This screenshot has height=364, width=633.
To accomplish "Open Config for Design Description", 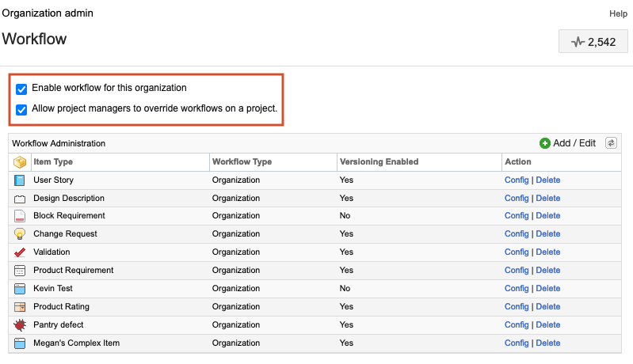I will (x=517, y=198).
